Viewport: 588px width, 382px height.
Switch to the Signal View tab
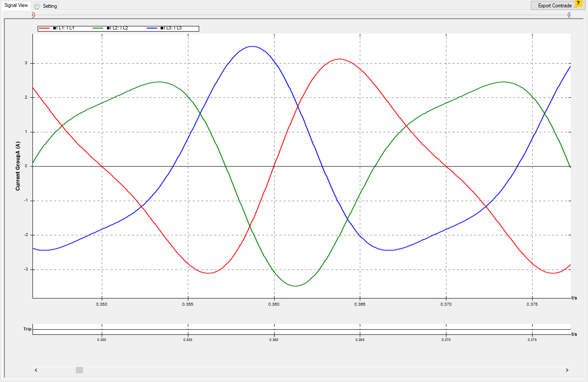coord(16,6)
